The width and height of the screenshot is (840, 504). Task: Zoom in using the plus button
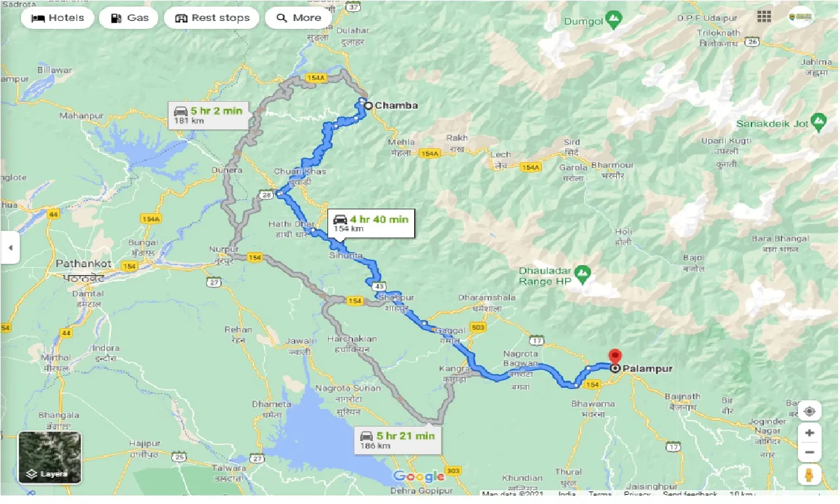pyautogui.click(x=809, y=433)
